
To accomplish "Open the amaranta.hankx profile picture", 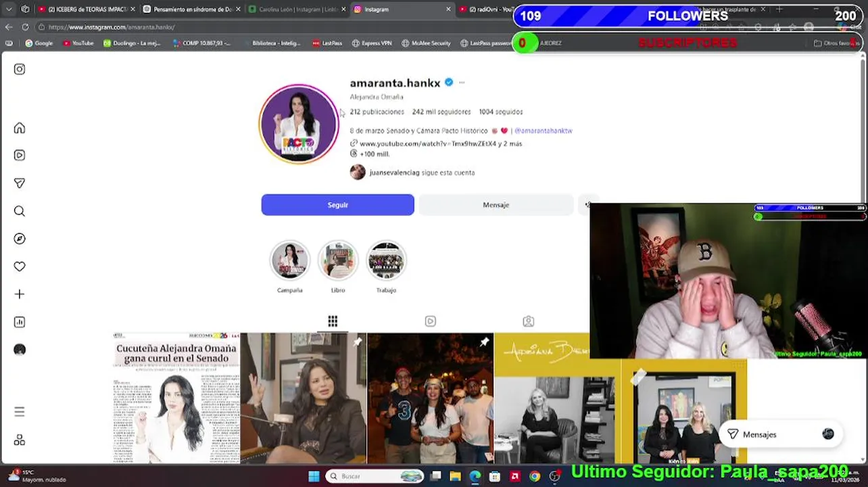I will tap(299, 124).
